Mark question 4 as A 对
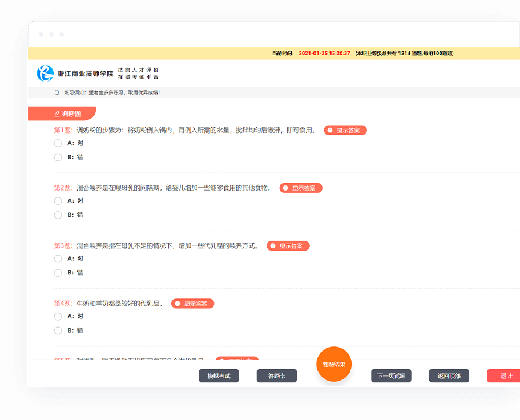The image size is (520, 420). tap(58, 316)
